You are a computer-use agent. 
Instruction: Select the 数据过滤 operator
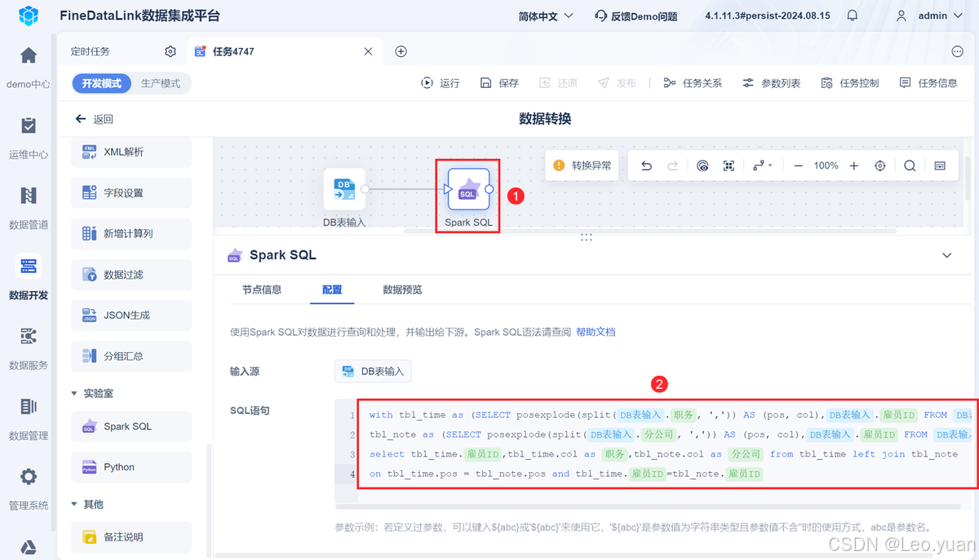point(131,275)
